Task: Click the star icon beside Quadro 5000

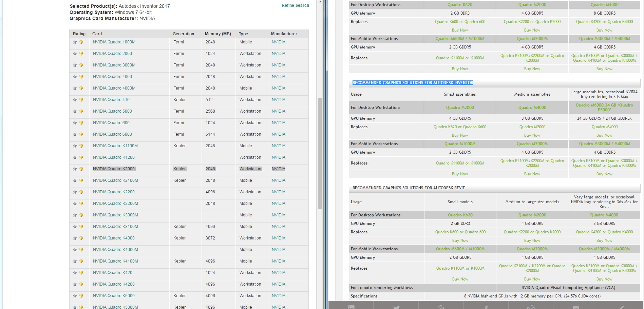Action: [x=75, y=111]
